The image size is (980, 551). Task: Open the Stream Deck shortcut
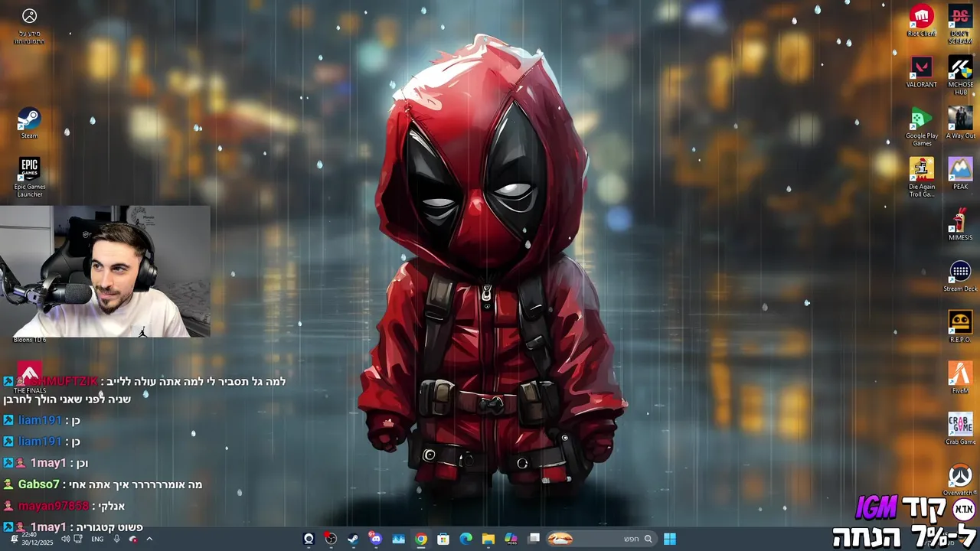(960, 276)
